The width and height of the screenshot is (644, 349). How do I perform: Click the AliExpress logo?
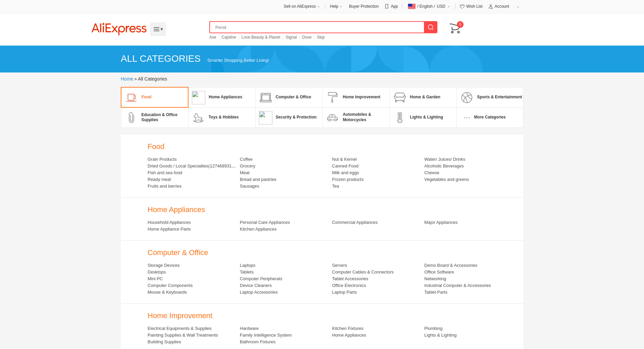tap(119, 29)
